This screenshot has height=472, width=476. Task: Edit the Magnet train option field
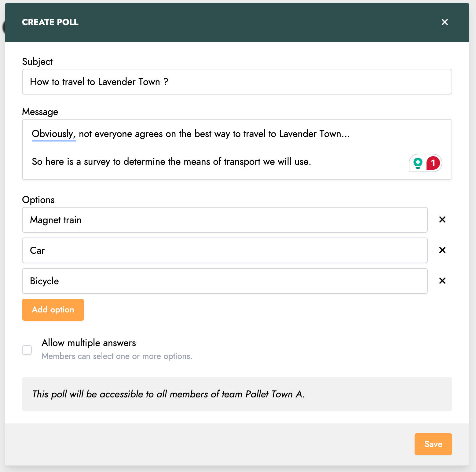[225, 220]
